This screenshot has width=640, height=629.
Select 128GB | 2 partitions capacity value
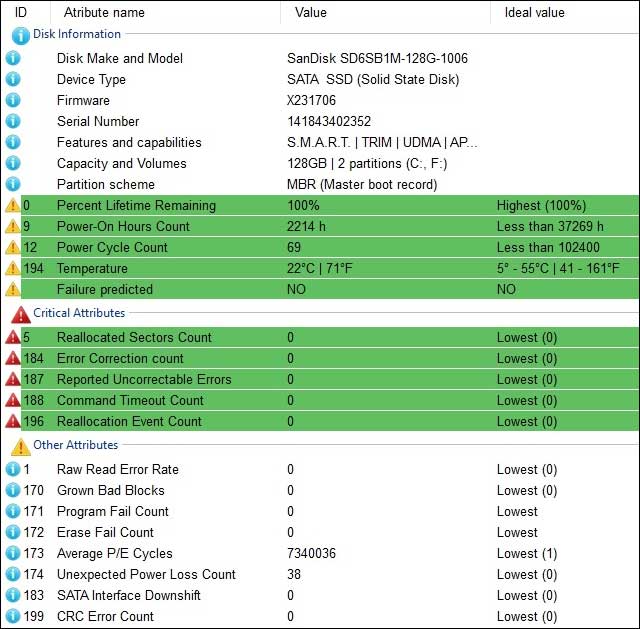(x=367, y=163)
